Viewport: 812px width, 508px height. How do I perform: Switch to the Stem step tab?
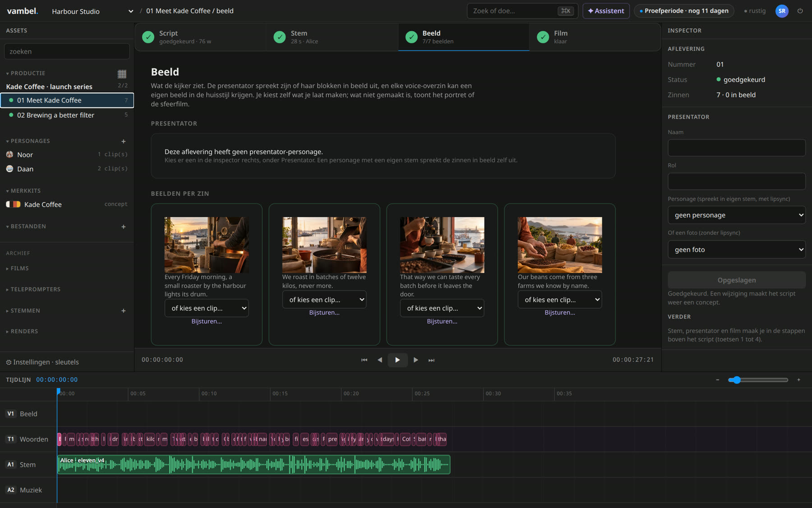(332, 37)
